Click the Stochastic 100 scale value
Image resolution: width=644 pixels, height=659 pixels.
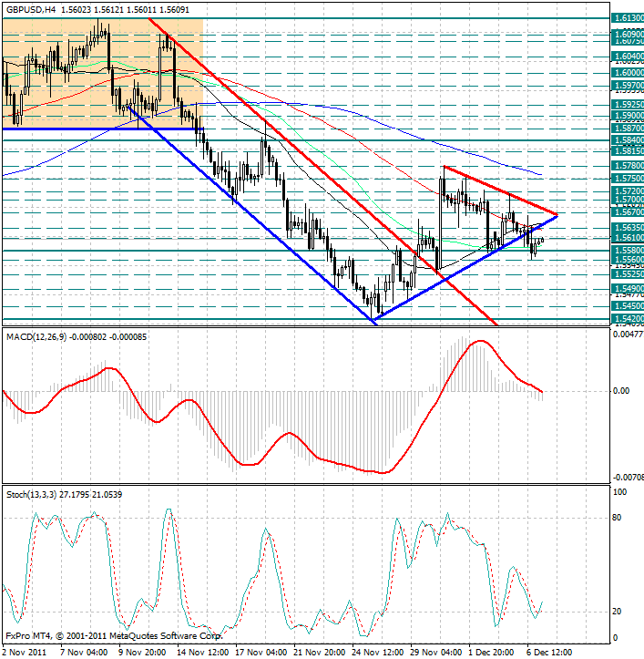click(x=619, y=491)
